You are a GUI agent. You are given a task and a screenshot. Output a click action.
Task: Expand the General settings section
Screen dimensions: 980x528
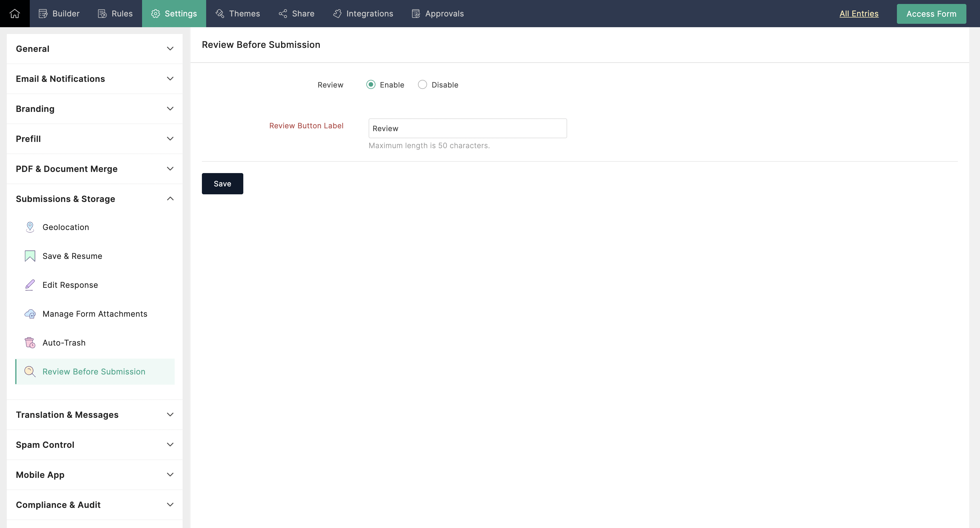94,49
